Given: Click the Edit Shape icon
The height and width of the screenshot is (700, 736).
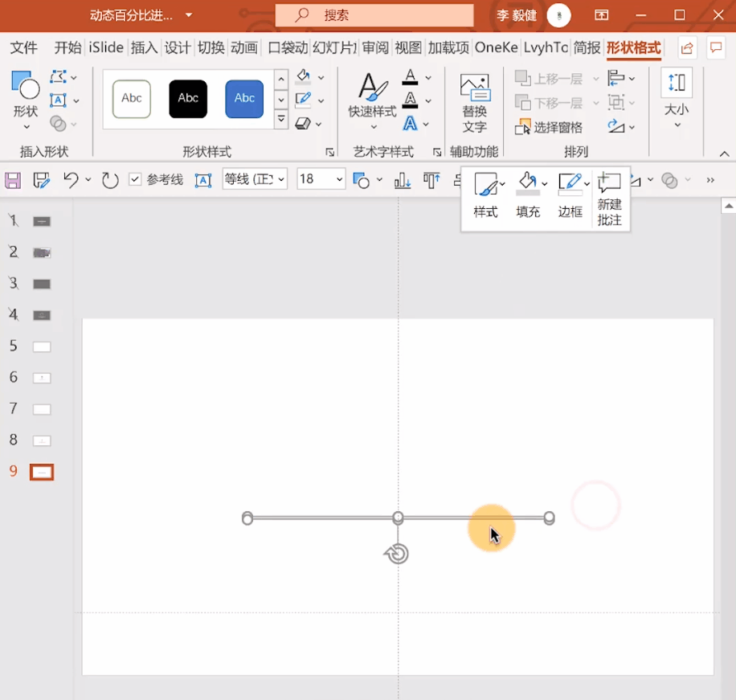Looking at the screenshot, I should (58, 76).
